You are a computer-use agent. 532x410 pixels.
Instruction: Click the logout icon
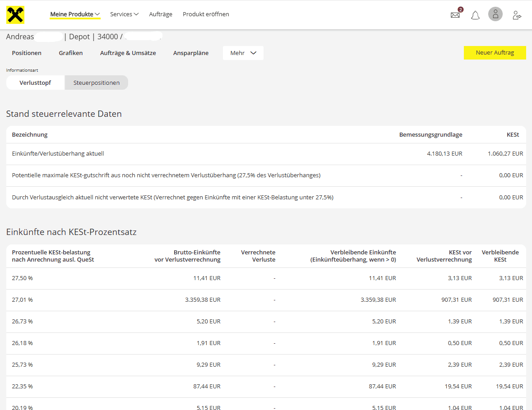click(517, 15)
